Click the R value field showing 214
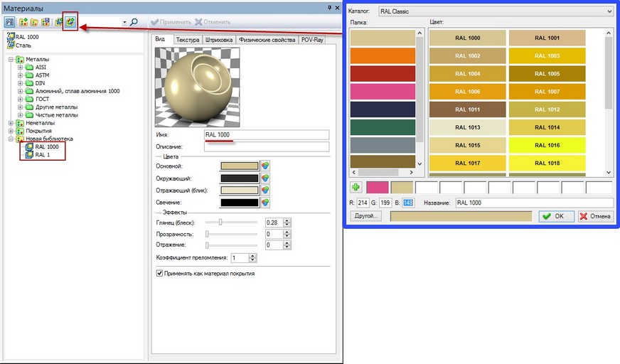 [x=363, y=203]
